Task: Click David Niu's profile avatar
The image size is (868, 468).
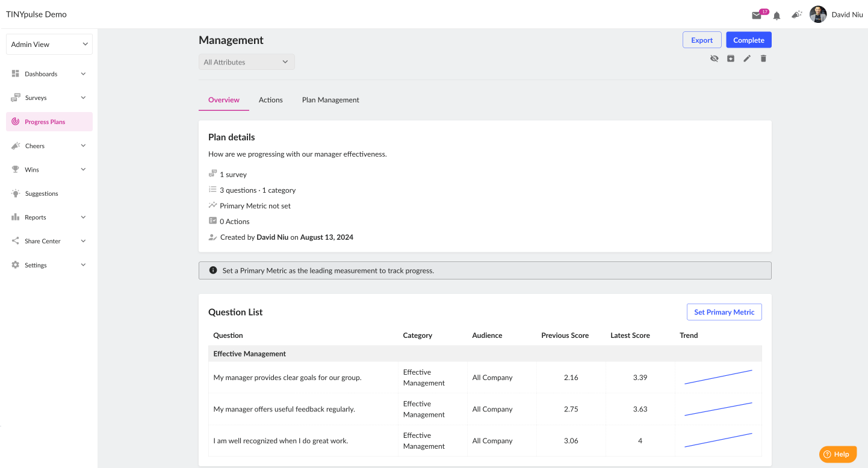Action: 818,14
